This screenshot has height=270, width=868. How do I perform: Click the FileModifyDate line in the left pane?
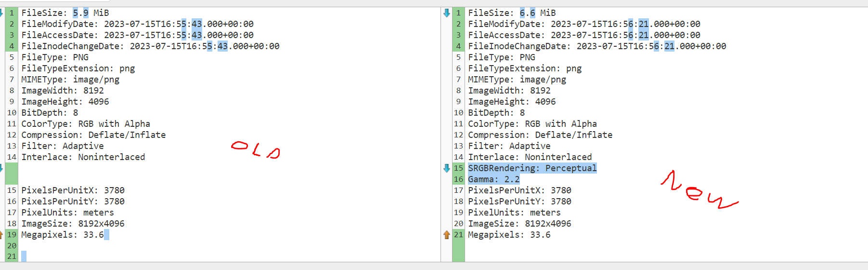[137, 24]
